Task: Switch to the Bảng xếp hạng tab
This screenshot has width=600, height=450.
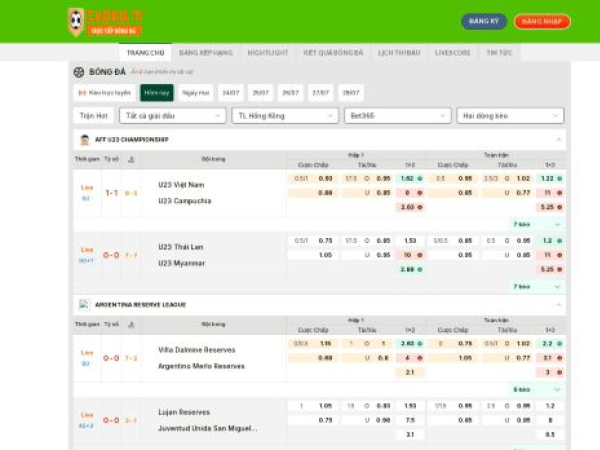Action: tap(204, 51)
